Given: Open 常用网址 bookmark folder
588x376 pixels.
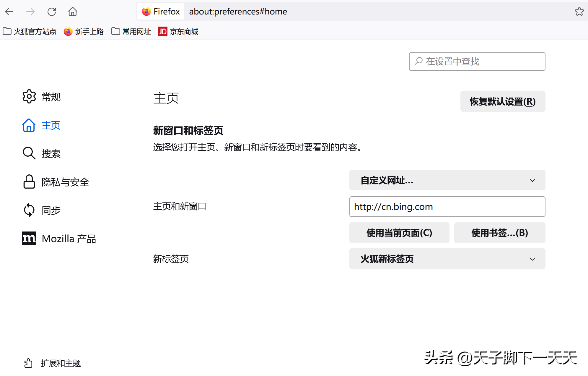Looking at the screenshot, I should pyautogui.click(x=131, y=31).
